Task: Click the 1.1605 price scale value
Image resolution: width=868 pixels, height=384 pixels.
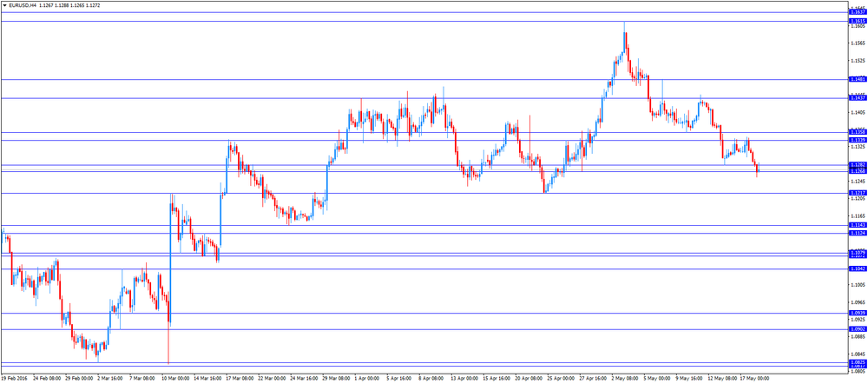Action: [x=858, y=26]
